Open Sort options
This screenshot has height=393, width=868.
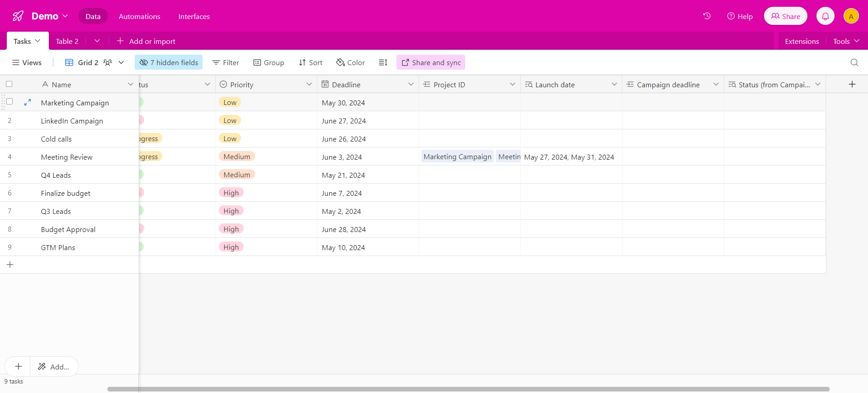point(311,62)
